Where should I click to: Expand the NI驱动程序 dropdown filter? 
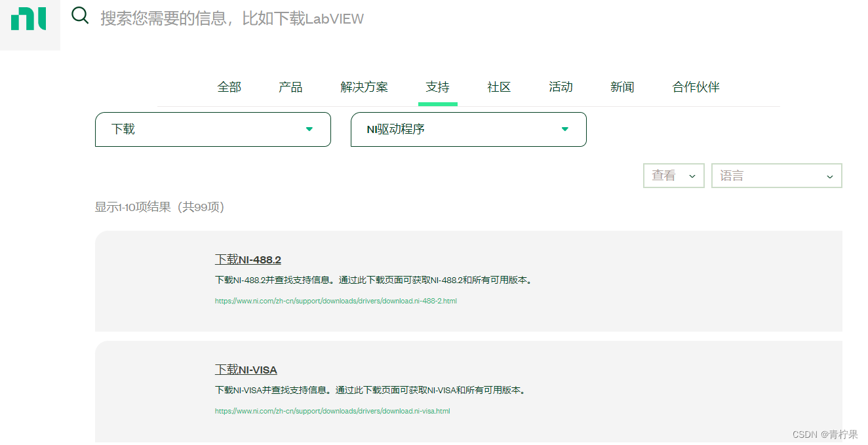tap(469, 129)
